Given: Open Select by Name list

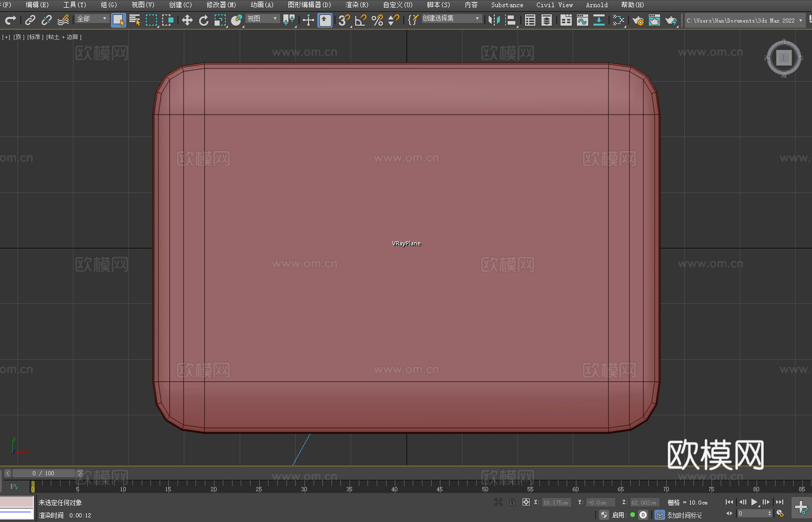Looking at the screenshot, I should pyautogui.click(x=134, y=20).
